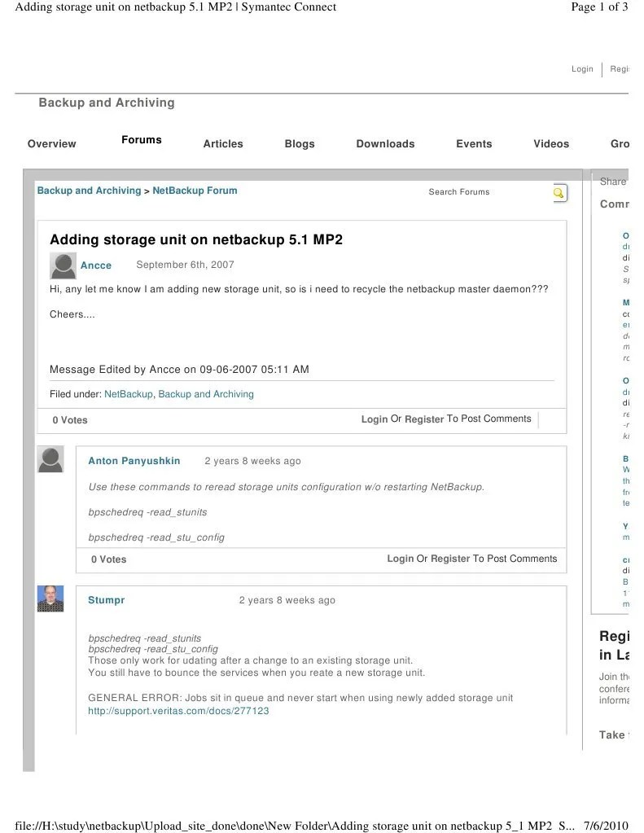Click the Login link at top right
The height and width of the screenshot is (833, 644).
click(582, 69)
